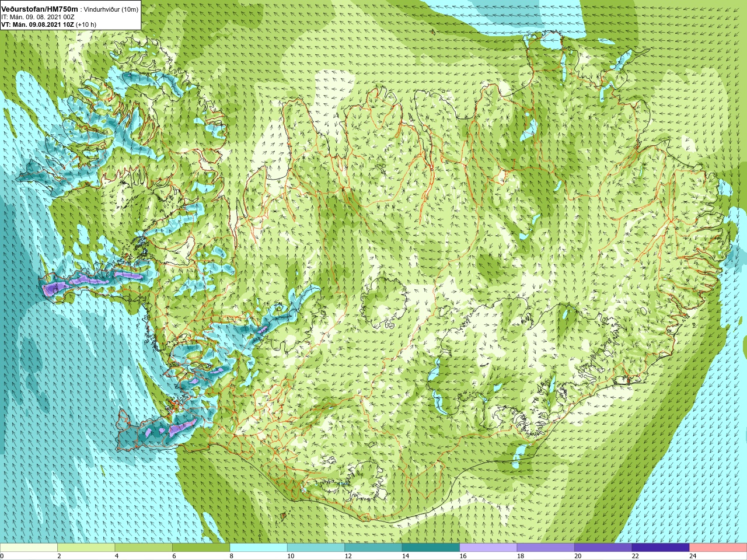This screenshot has height=560, width=747.
Task: Click the 'Vindurhviður (10m)' parameter label
Action: click(111, 9)
